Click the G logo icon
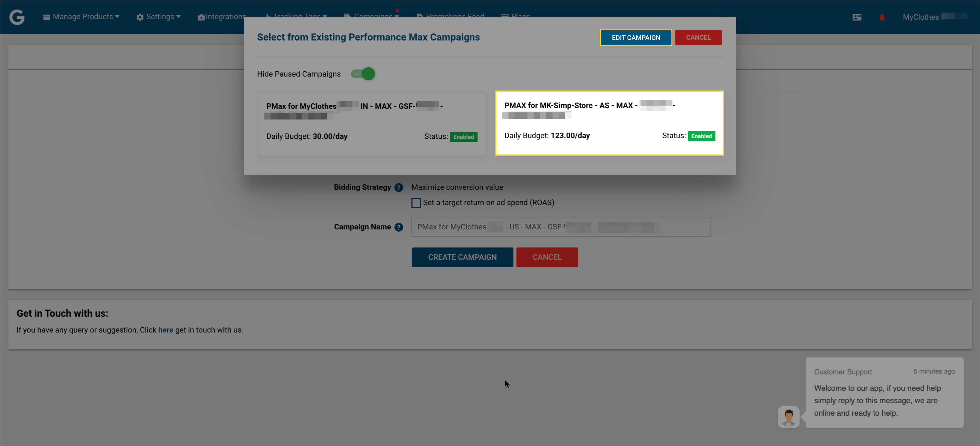Image resolution: width=980 pixels, height=446 pixels. coord(17,17)
